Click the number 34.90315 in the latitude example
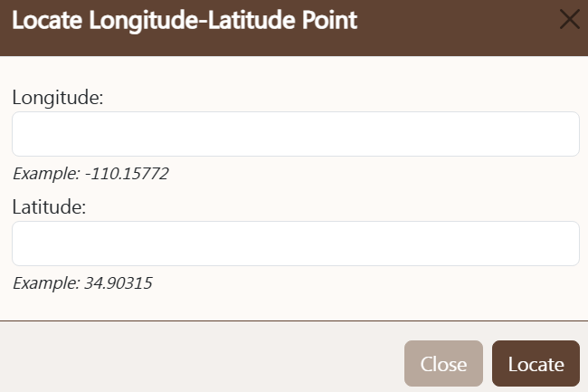Image resolution: width=588 pixels, height=392 pixels. pyautogui.click(x=119, y=283)
